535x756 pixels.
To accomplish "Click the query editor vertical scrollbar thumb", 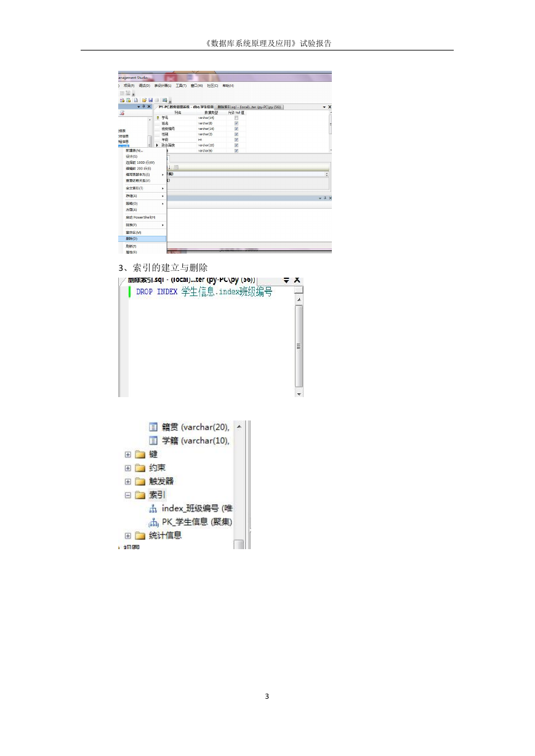I will click(299, 345).
